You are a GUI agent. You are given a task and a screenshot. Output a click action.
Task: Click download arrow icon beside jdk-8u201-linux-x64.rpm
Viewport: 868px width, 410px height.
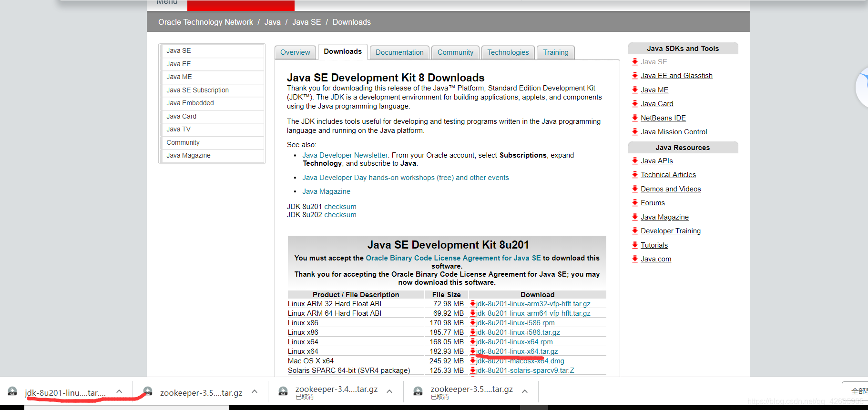tap(473, 342)
